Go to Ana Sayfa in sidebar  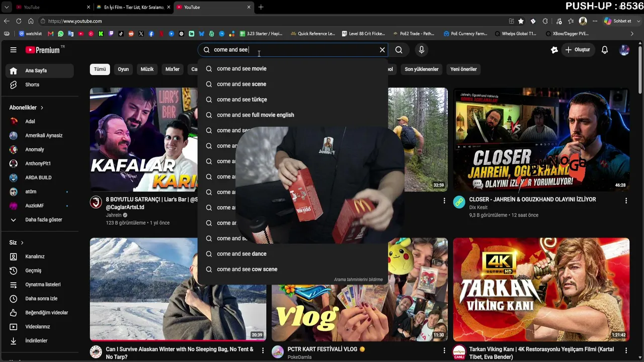(x=39, y=71)
